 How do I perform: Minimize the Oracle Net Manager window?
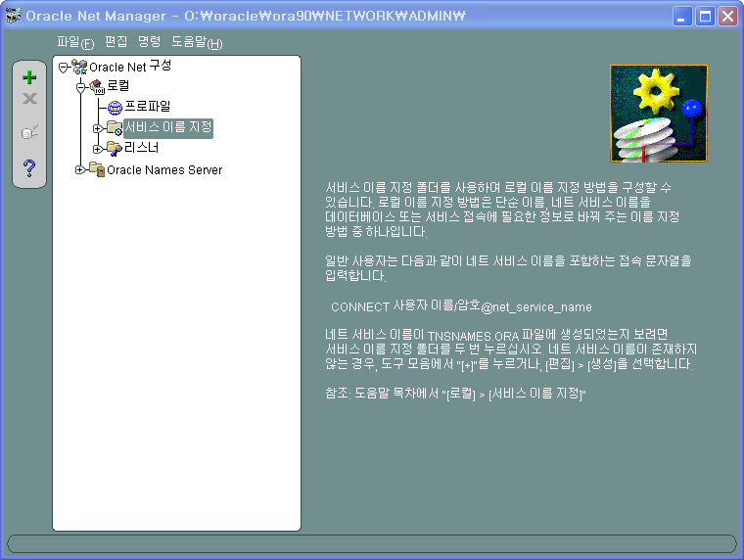(682, 16)
